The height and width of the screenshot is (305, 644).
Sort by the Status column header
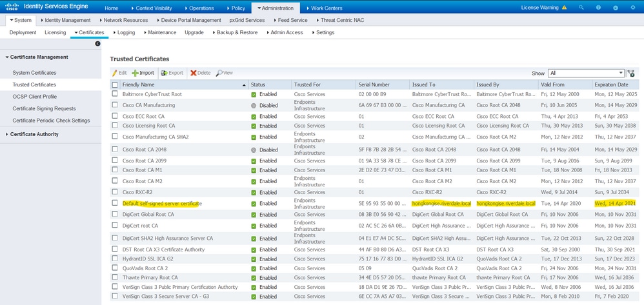tap(270, 84)
